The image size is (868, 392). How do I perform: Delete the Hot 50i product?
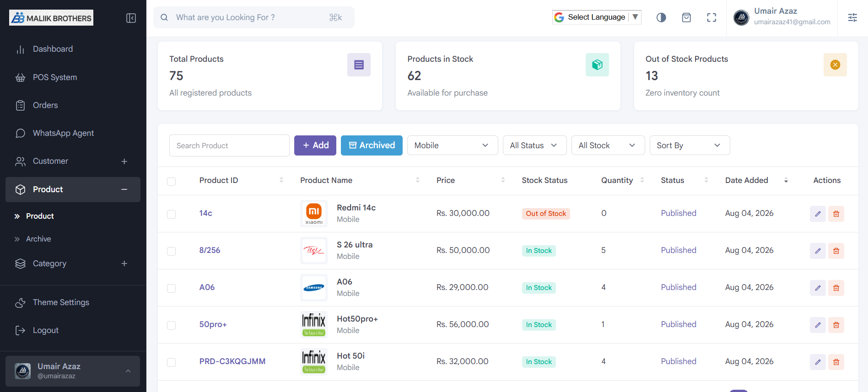836,362
